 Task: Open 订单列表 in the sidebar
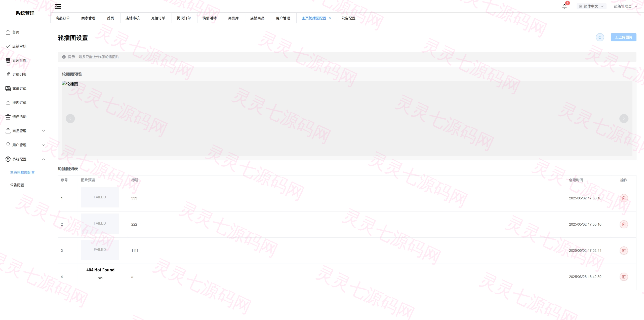(x=25, y=75)
